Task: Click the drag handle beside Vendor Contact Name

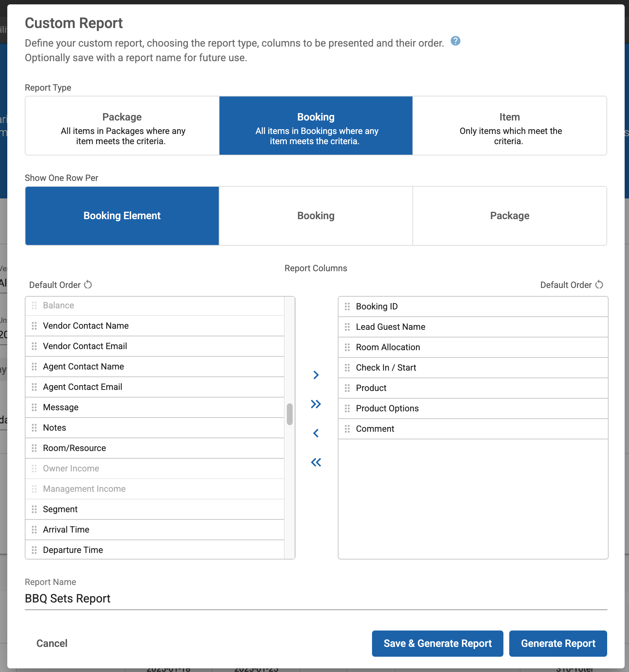Action: tap(34, 326)
